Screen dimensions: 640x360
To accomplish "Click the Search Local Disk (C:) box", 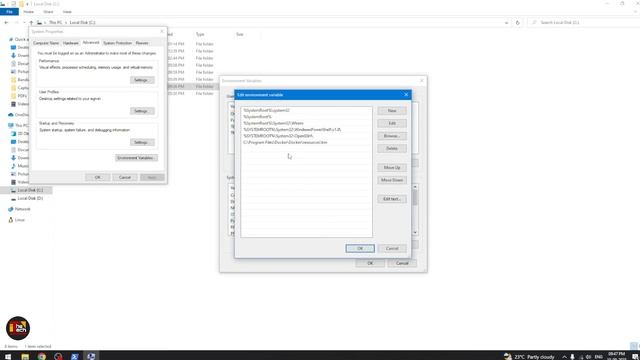I will 584,22.
